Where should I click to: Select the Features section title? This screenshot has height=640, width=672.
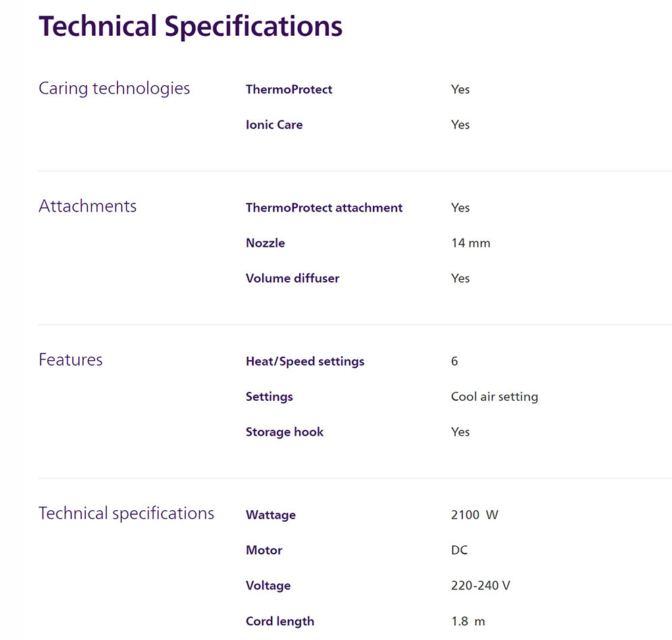click(x=71, y=360)
